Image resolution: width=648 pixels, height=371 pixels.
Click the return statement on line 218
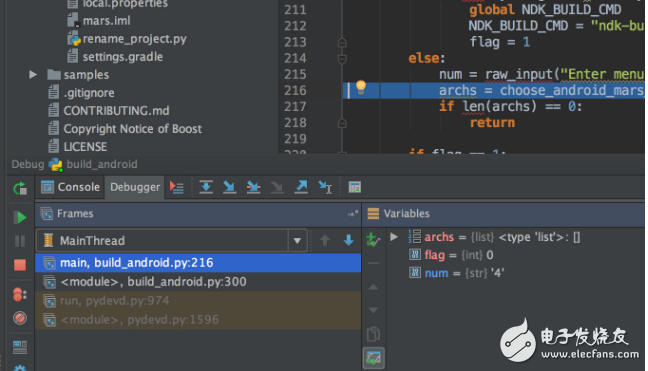pyautogui.click(x=492, y=123)
